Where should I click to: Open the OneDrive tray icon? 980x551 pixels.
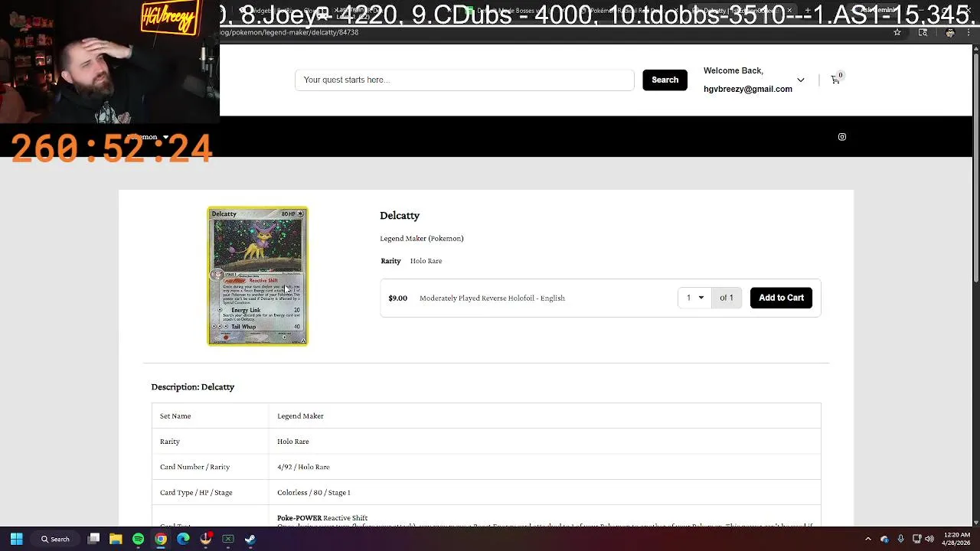tap(884, 539)
